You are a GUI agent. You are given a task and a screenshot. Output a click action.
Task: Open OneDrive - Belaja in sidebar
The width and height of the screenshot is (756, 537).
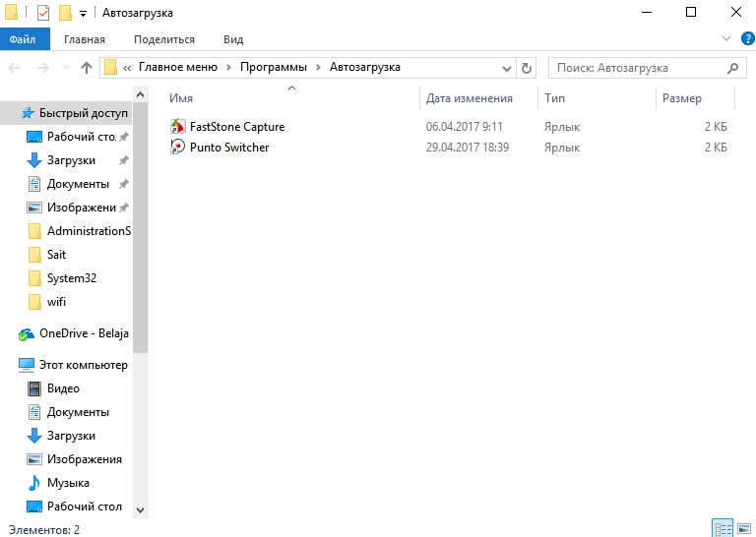coord(73,333)
